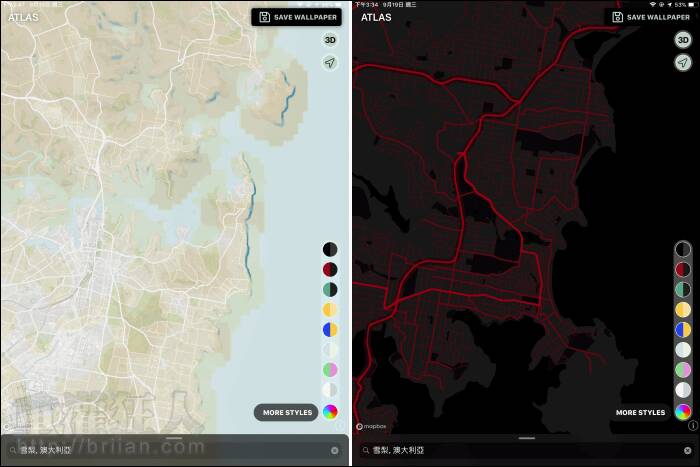The width and height of the screenshot is (700, 467).
Task: Tap ATLAS title in left light map
Action: pyautogui.click(x=23, y=17)
